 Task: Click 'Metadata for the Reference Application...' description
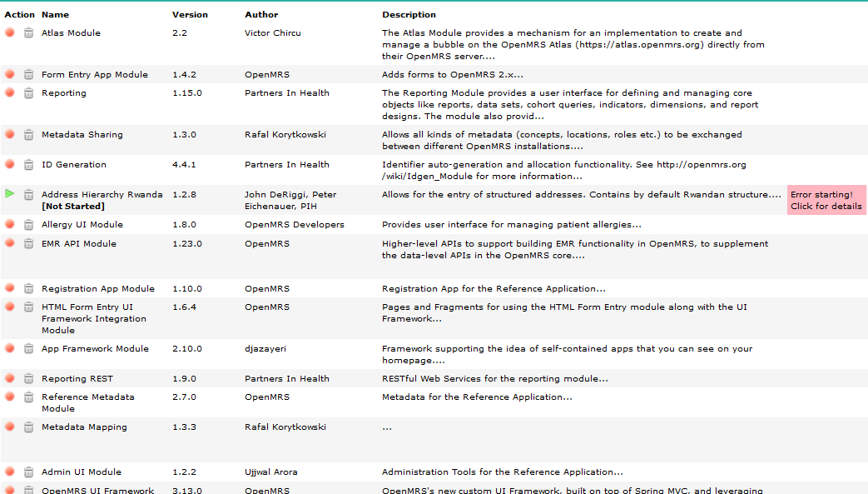point(477,397)
